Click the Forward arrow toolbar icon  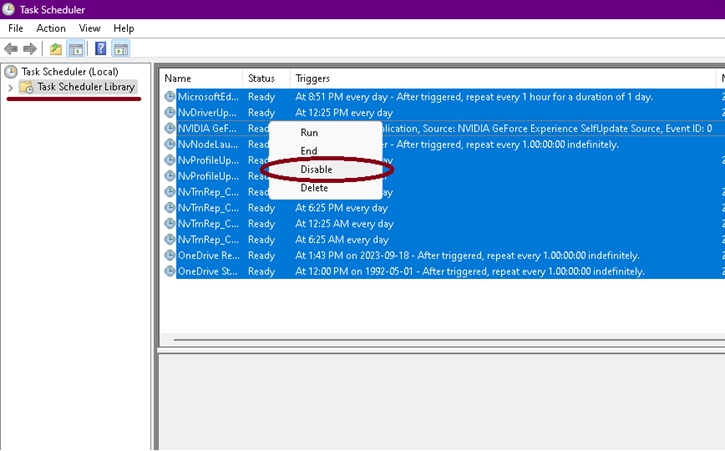click(30, 49)
